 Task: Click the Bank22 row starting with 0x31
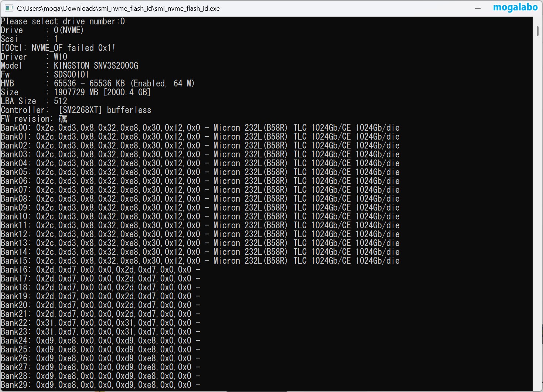point(100,323)
